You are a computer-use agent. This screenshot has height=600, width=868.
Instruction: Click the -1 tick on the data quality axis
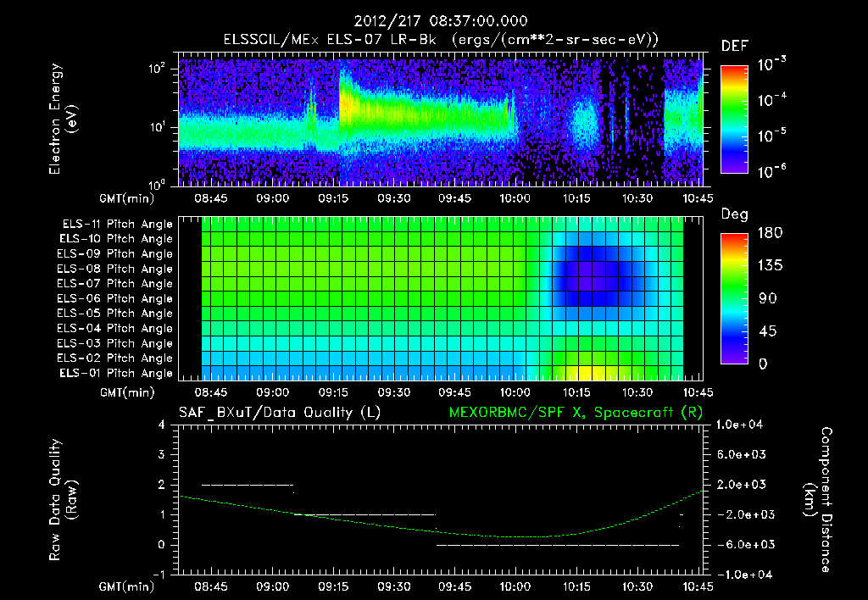159,575
